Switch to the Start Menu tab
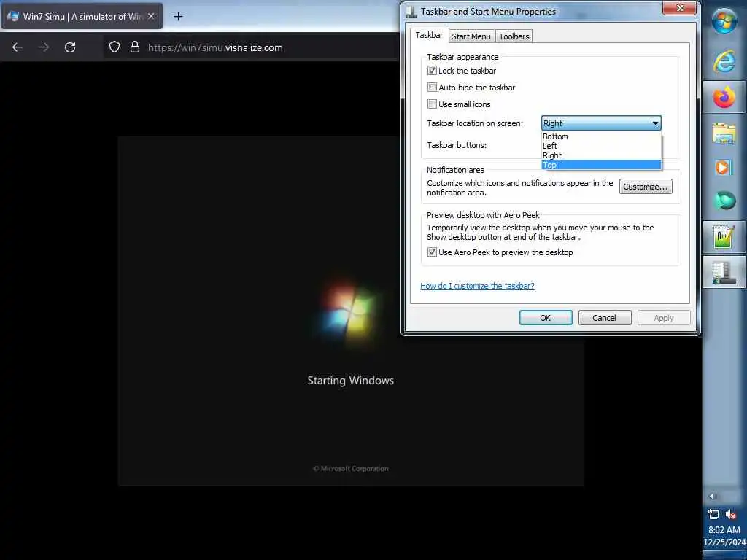747x560 pixels. click(471, 36)
